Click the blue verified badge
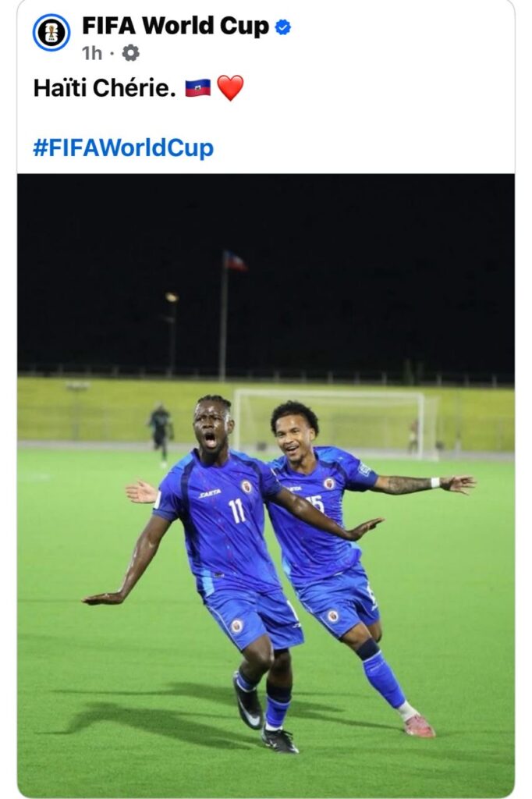This screenshot has height=799, width=532. pyautogui.click(x=283, y=27)
